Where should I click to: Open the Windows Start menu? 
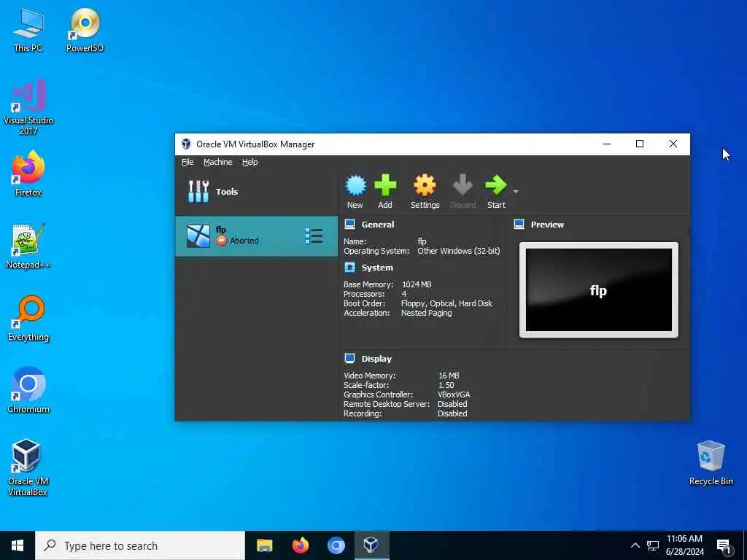[x=18, y=545]
